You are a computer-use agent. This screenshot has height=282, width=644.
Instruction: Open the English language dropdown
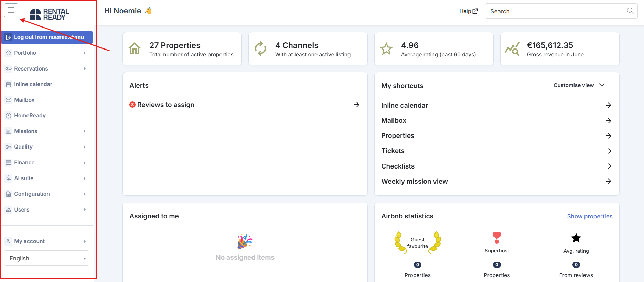pyautogui.click(x=47, y=258)
